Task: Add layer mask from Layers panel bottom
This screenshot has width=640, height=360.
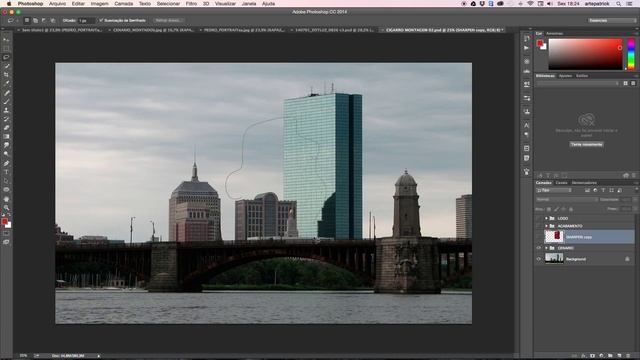Action: point(592,356)
